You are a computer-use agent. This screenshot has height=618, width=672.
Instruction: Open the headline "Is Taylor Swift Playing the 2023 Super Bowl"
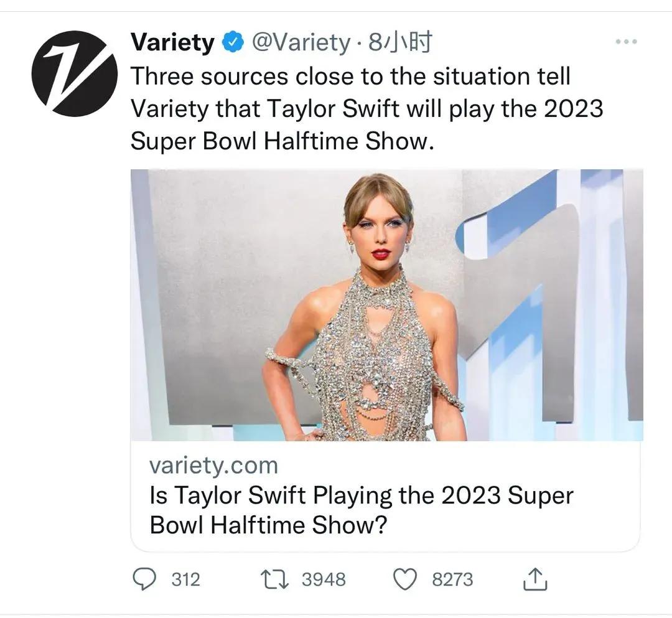361,496
